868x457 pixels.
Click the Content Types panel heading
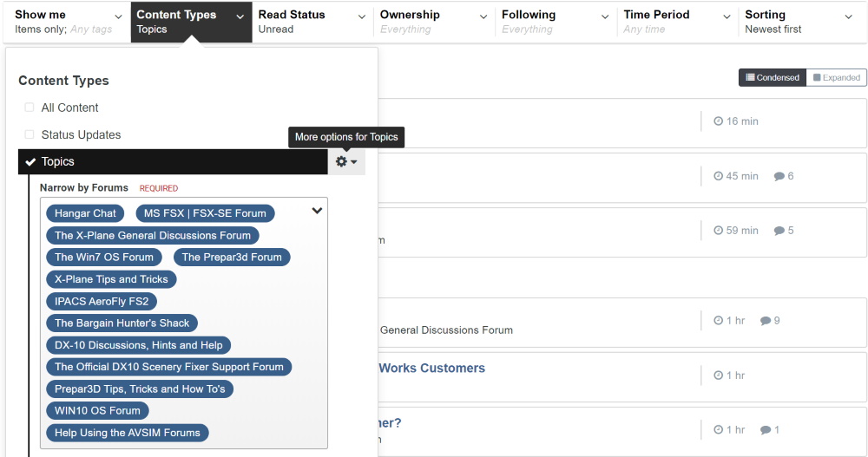click(x=63, y=81)
